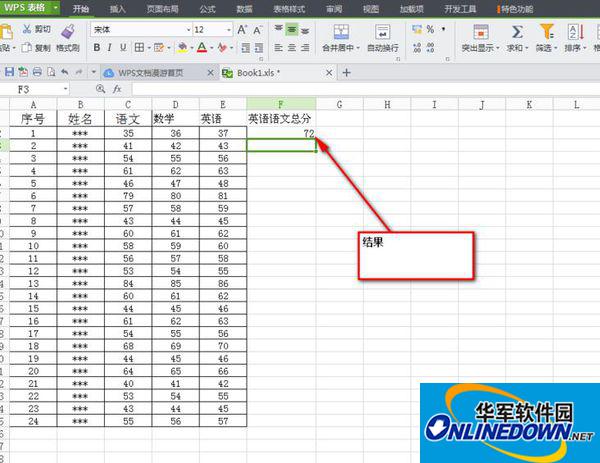Apply borders using the border grid icon
Screen dimensions: 600x463
pos(139,47)
